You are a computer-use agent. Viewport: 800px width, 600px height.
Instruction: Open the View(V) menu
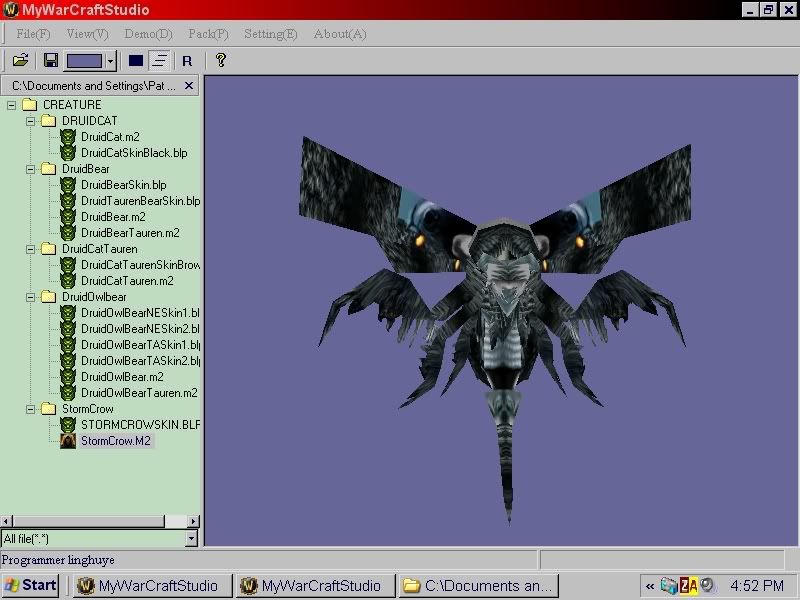tap(87, 34)
